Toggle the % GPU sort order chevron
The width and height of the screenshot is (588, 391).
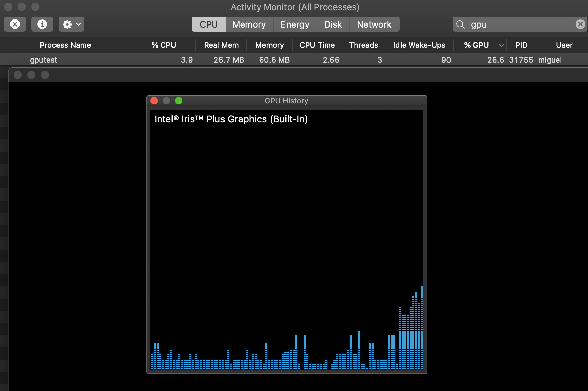501,45
